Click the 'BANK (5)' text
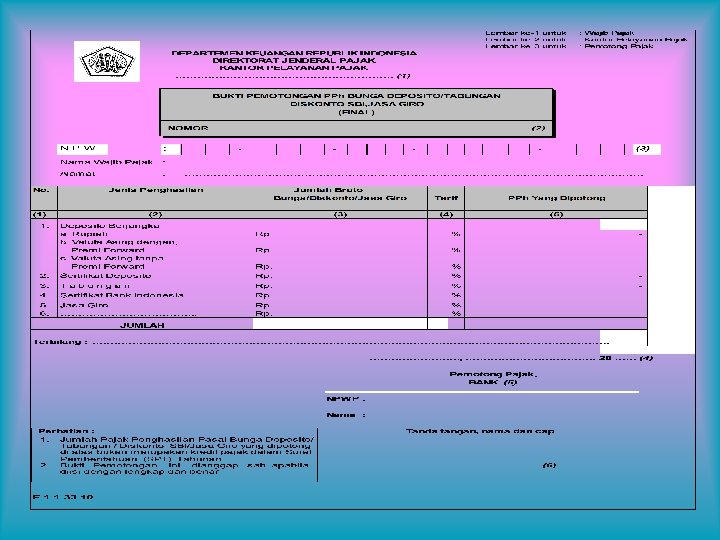This screenshot has height=540, width=720. point(493,382)
